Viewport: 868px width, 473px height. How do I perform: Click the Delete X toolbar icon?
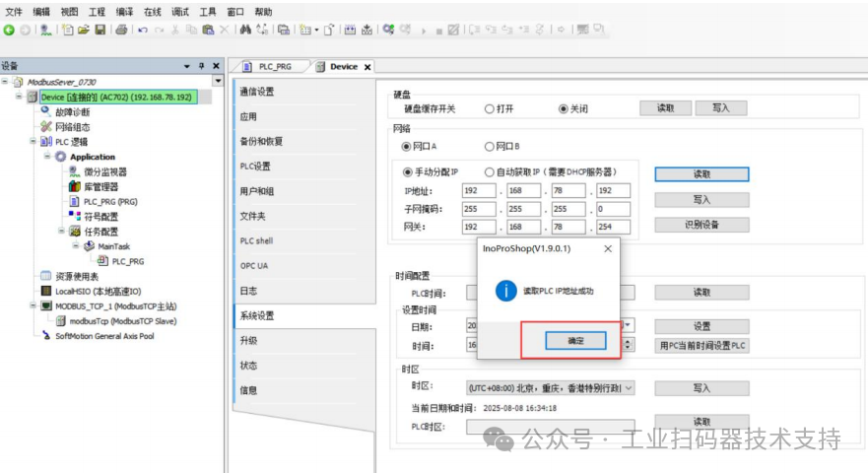225,30
